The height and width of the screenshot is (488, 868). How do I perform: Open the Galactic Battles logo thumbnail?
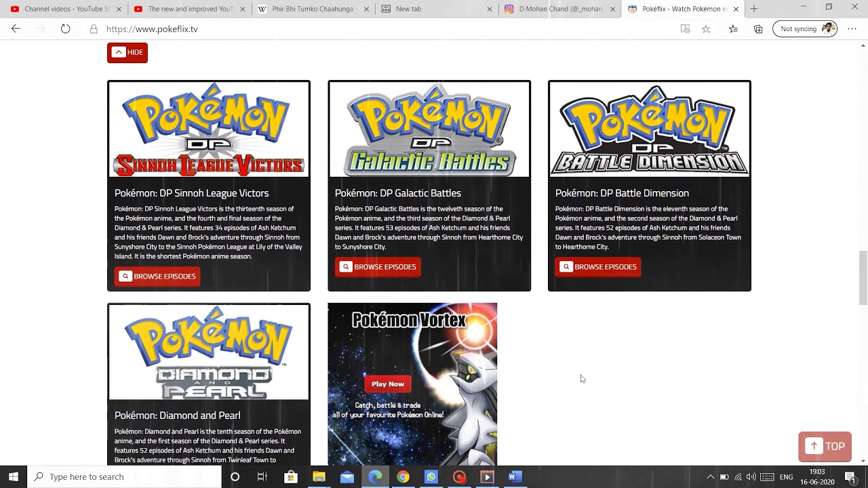click(429, 129)
